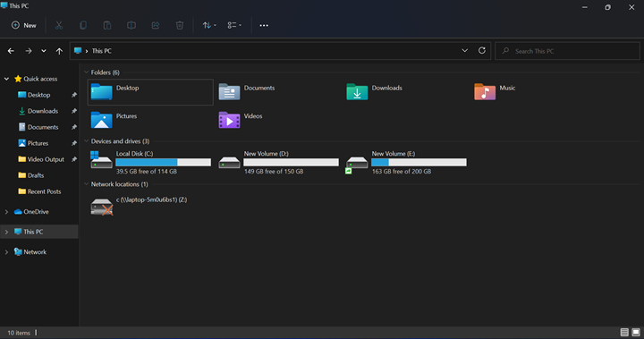
Task: Click the network drive name text (Z:)
Action: coord(151,199)
